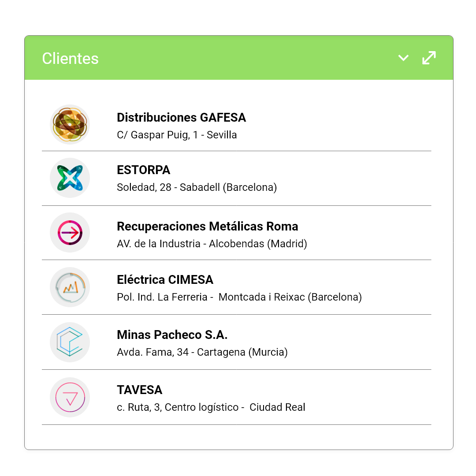Screen dimensions: 476x476
Task: Select the Cartagena (Murcia) address line
Action: click(x=202, y=352)
